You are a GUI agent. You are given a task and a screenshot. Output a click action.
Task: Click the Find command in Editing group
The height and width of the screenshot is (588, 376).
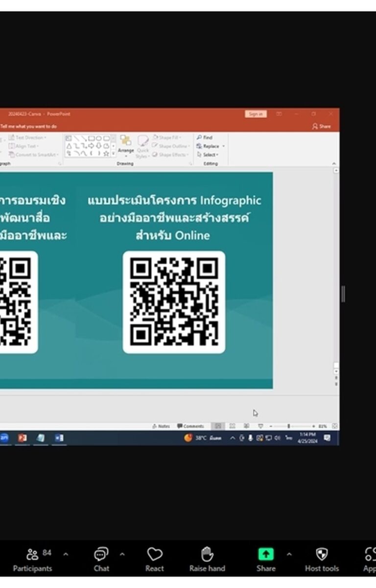(x=205, y=138)
